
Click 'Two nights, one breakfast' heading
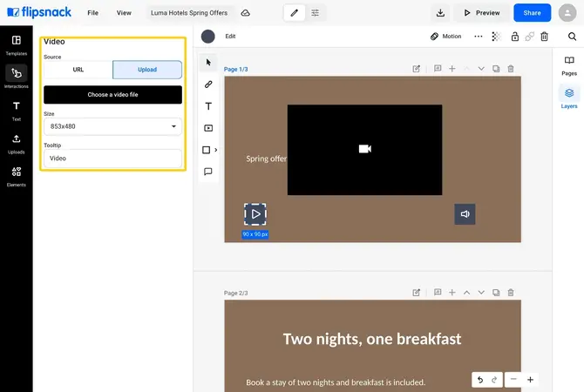[372, 339]
